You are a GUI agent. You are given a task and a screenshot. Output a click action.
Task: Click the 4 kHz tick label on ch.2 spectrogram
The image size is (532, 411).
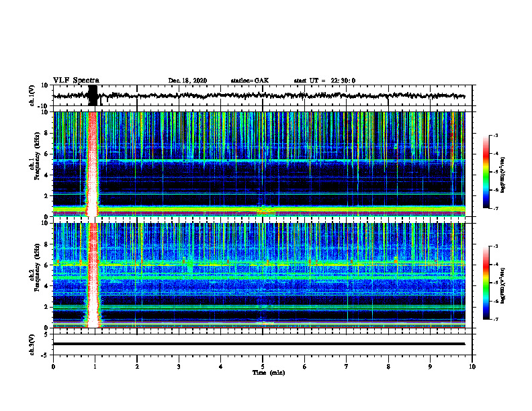pos(46,286)
